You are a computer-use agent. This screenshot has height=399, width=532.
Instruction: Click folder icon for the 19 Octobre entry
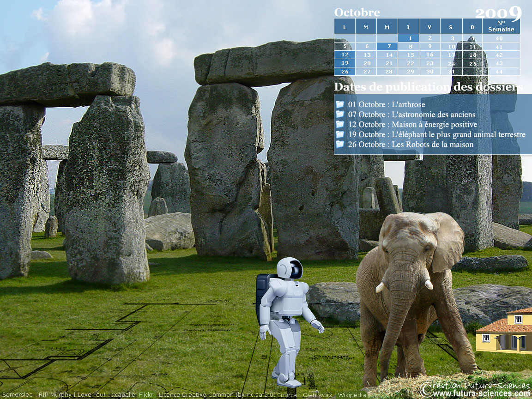tap(340, 134)
